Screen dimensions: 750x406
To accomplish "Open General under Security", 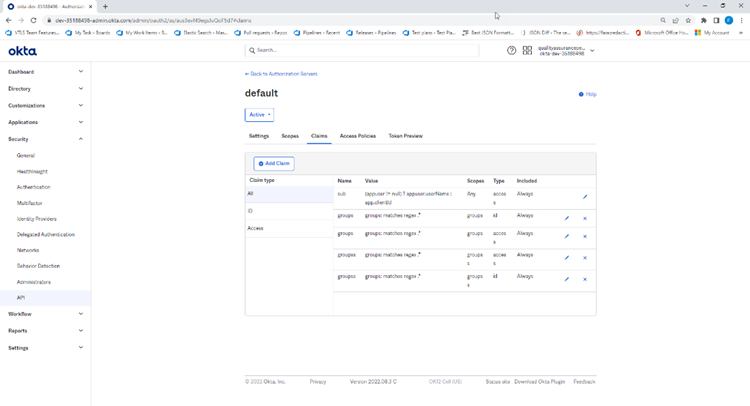I will [26, 155].
